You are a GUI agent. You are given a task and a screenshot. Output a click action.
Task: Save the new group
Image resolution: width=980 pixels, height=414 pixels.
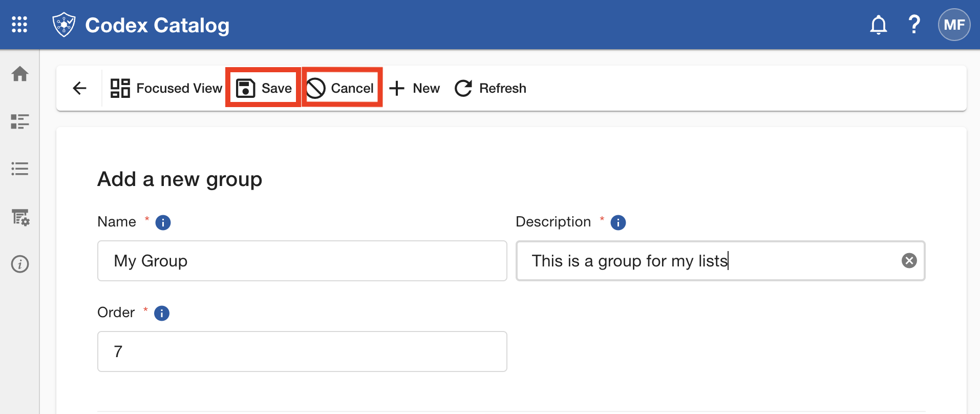click(x=263, y=88)
